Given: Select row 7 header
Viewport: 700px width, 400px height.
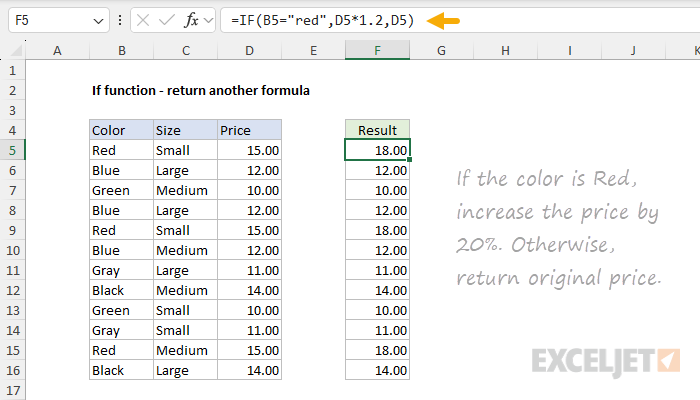Looking at the screenshot, I should tap(12, 191).
